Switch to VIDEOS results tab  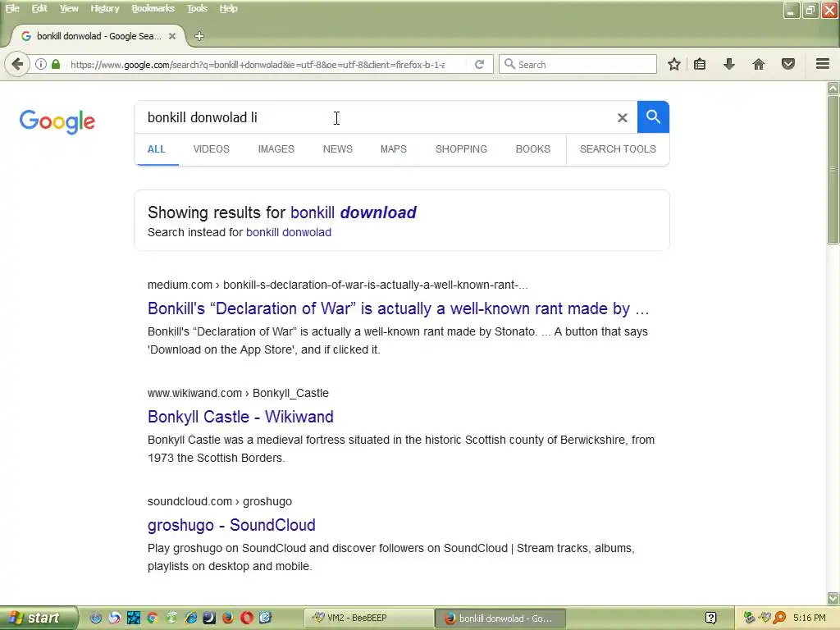(x=212, y=149)
